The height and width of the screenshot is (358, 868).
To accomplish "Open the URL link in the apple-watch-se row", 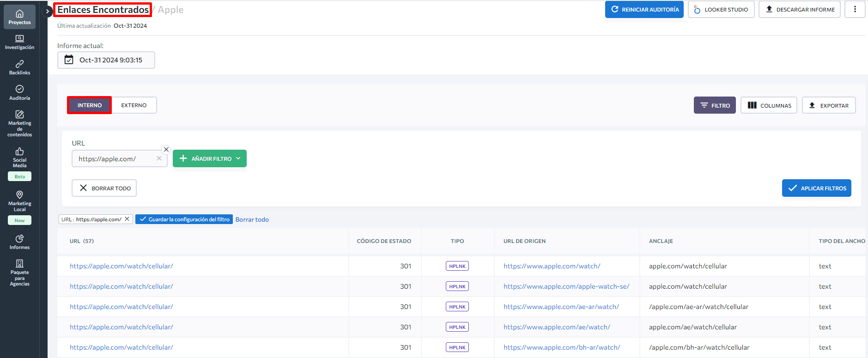I will [121, 286].
